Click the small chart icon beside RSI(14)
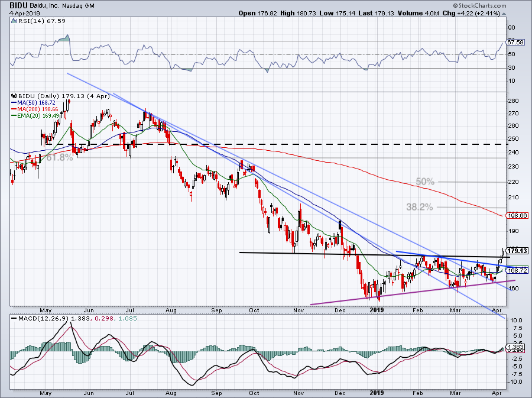This screenshot has height=398, width=532. (14, 21)
